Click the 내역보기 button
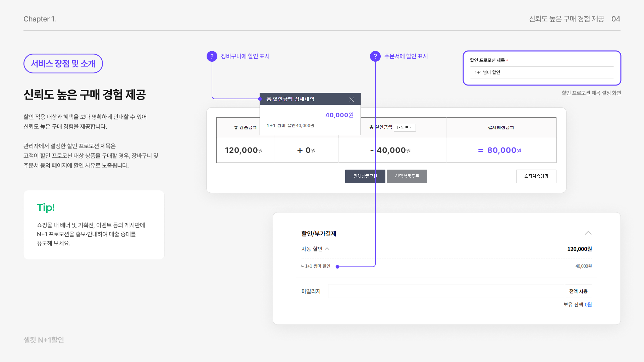The image size is (644, 362). (x=405, y=128)
